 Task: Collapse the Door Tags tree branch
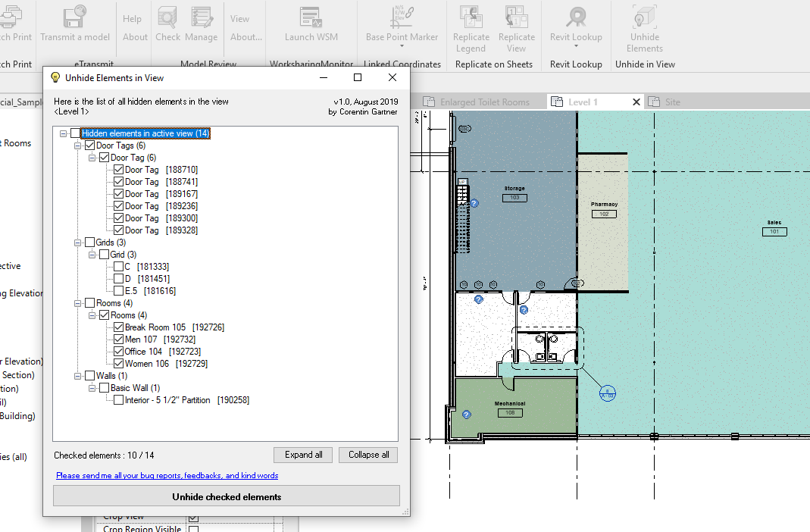coord(78,145)
